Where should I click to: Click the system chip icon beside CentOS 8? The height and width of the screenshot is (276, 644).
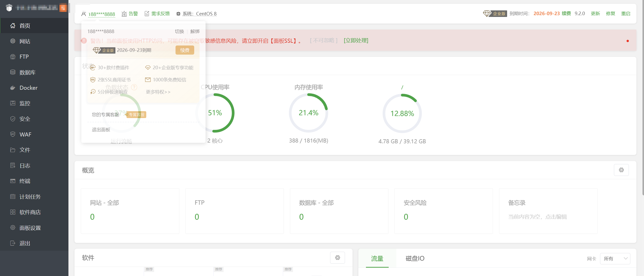tap(178, 14)
